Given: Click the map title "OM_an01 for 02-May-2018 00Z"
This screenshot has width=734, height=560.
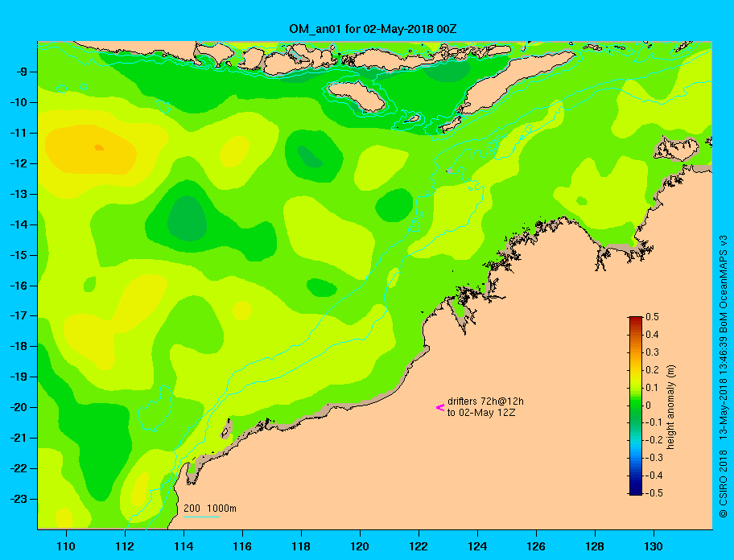Looking at the screenshot, I should [x=373, y=29].
